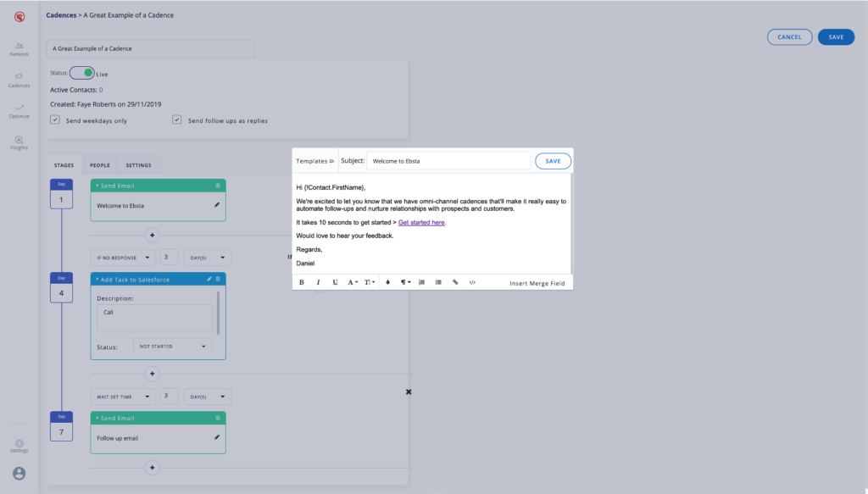Follow the 'Get started here' link
868x494 pixels.
coord(421,223)
